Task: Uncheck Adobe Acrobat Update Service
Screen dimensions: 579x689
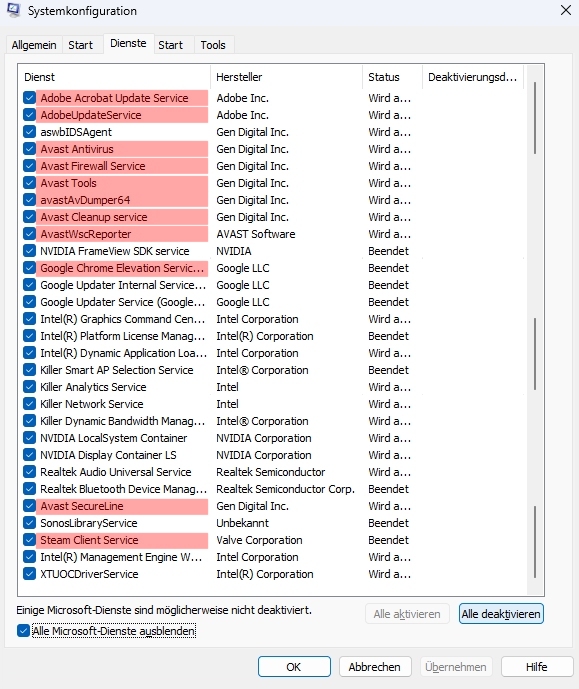Action: 29,98
